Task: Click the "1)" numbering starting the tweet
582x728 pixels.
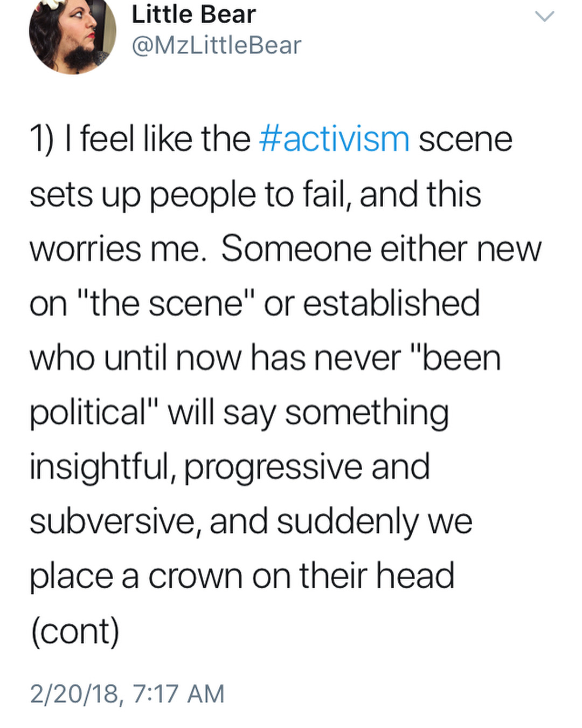Action: point(42,139)
